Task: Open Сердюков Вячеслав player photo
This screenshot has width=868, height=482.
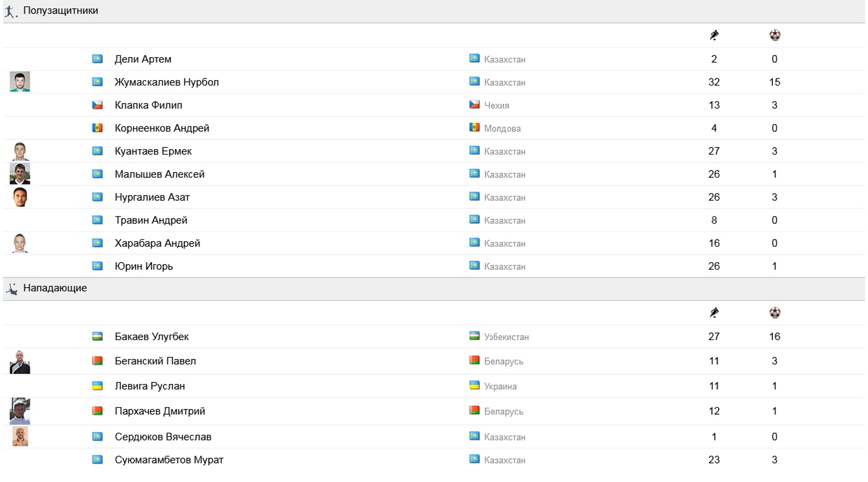Action: click(20, 437)
